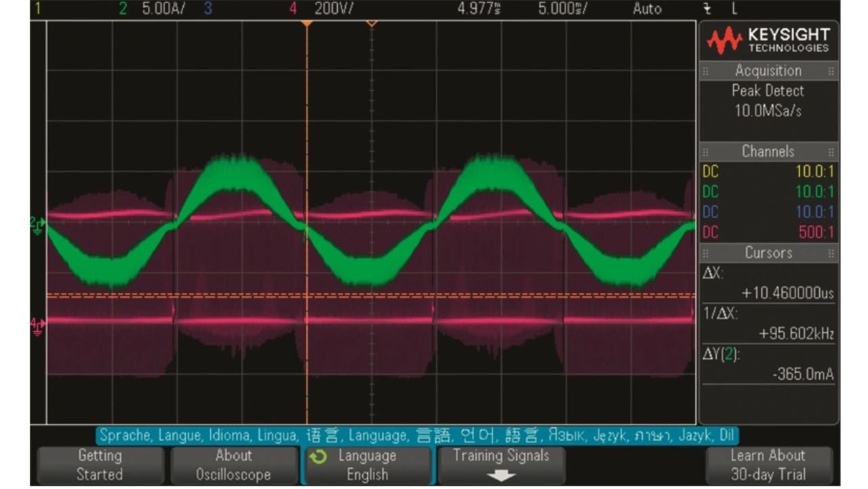Viewport: 868px width, 489px height.
Task: Click the channel 4 ground reference marker
Action: point(37,323)
